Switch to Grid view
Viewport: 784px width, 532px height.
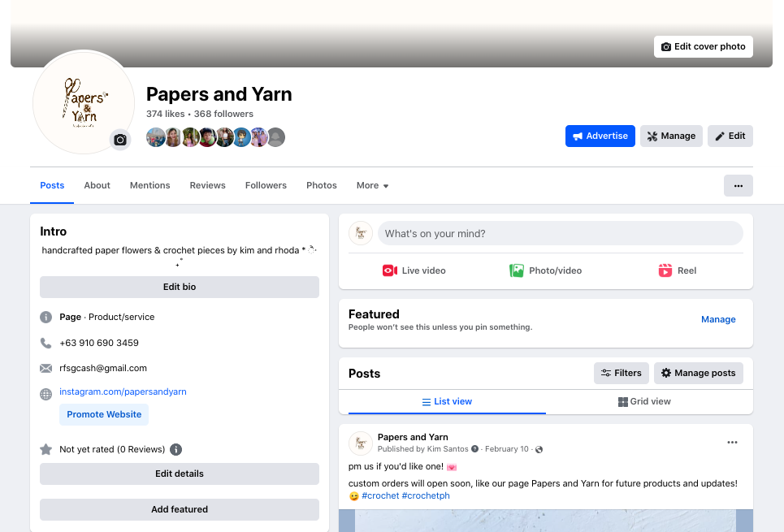pyautogui.click(x=644, y=401)
